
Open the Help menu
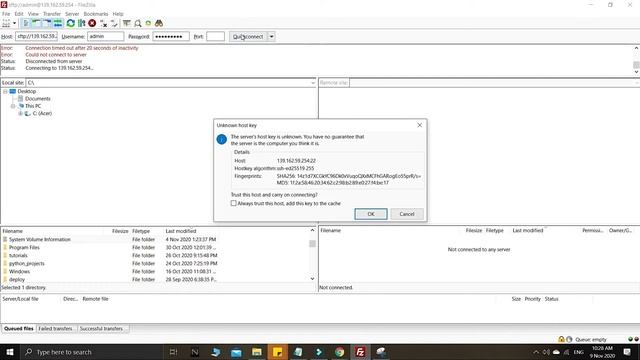[118, 14]
